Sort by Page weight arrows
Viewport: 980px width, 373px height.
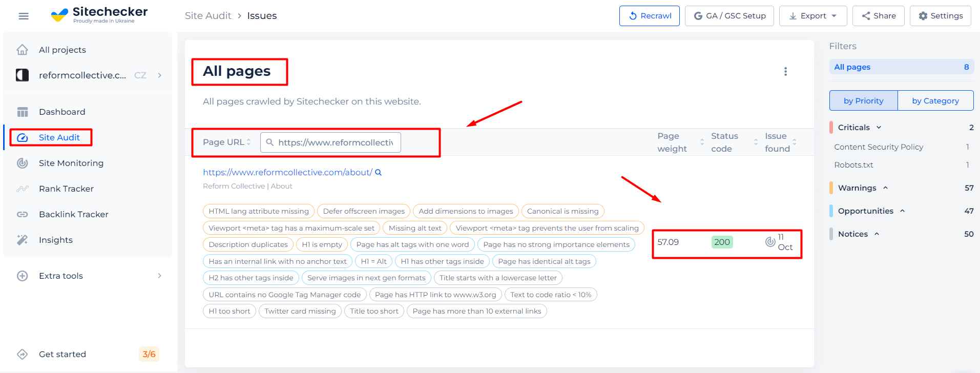[x=702, y=142]
